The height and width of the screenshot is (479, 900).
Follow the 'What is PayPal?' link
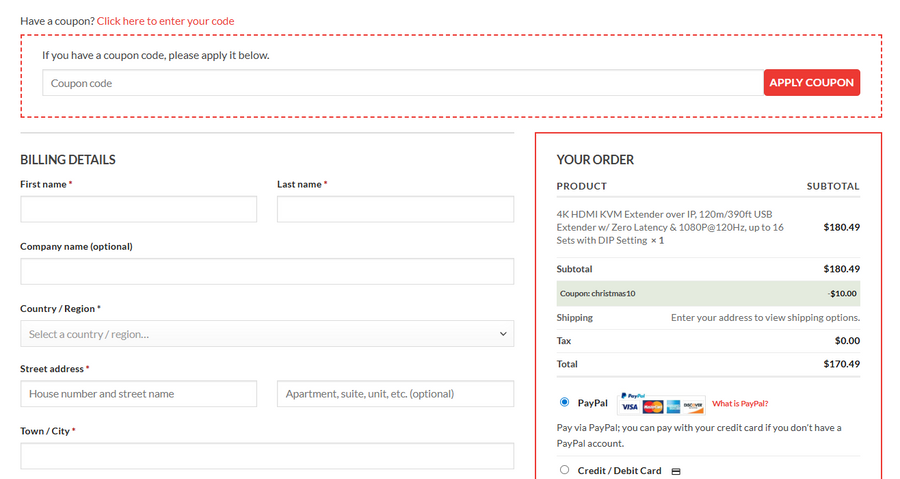(740, 404)
